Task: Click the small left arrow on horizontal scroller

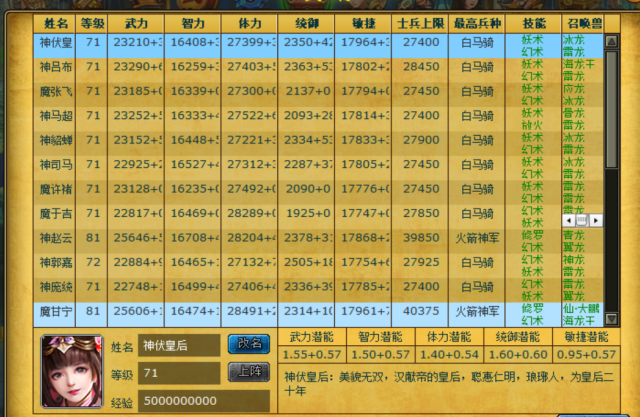Action: pos(568,220)
